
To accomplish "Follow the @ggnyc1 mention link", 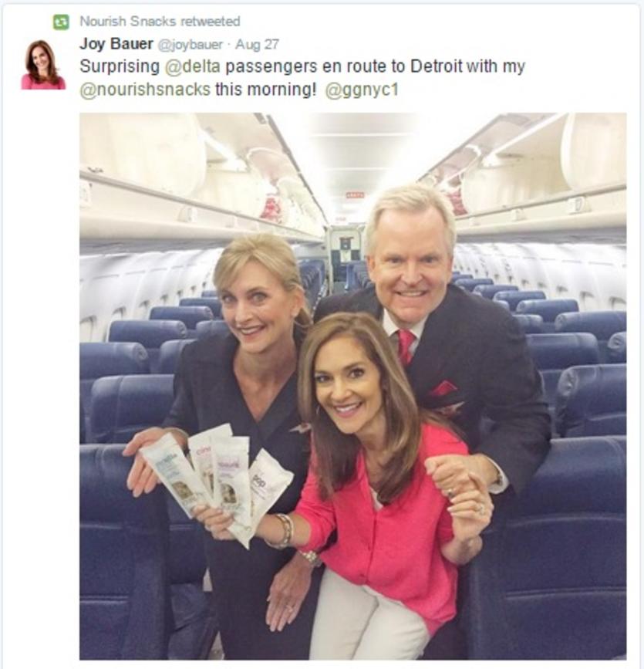I will 362,90.
